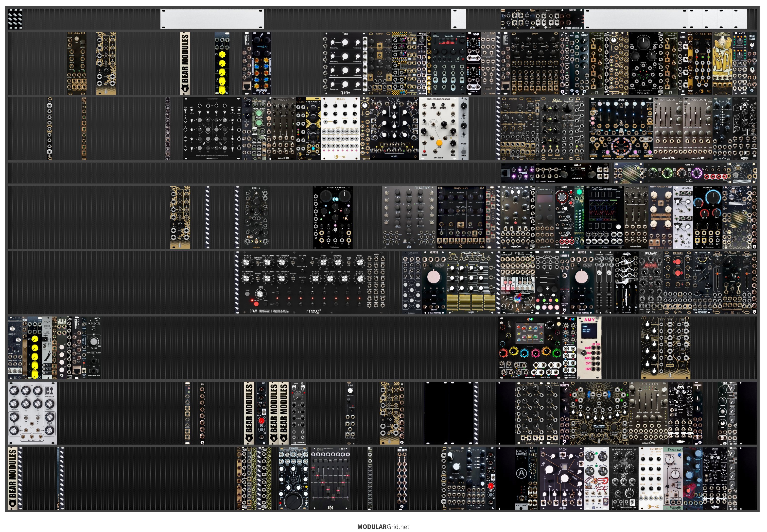Toggle the orange button on Endless Processor
The height and width of the screenshot is (532, 767).
[439, 143]
